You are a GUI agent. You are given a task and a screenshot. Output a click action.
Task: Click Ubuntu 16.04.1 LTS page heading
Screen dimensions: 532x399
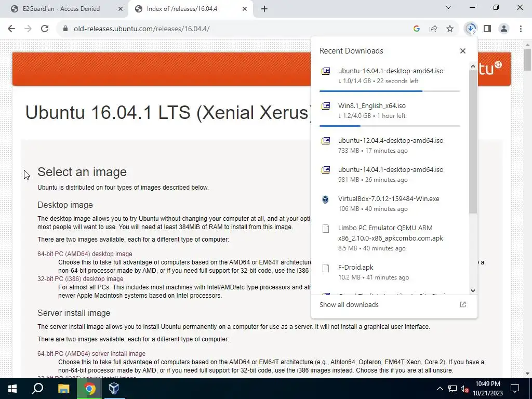tap(168, 112)
